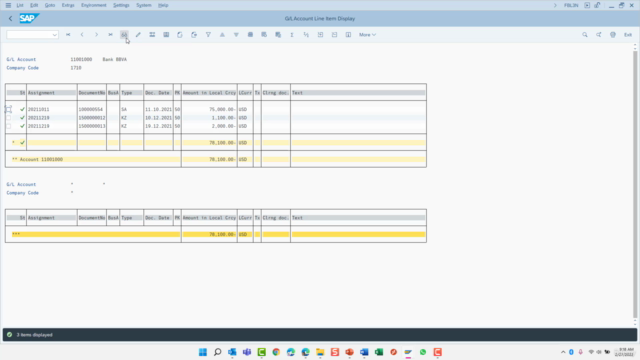Image resolution: width=640 pixels, height=360 pixels.
Task: Go to previous item with toolbar arrow
Action: click(x=82, y=35)
